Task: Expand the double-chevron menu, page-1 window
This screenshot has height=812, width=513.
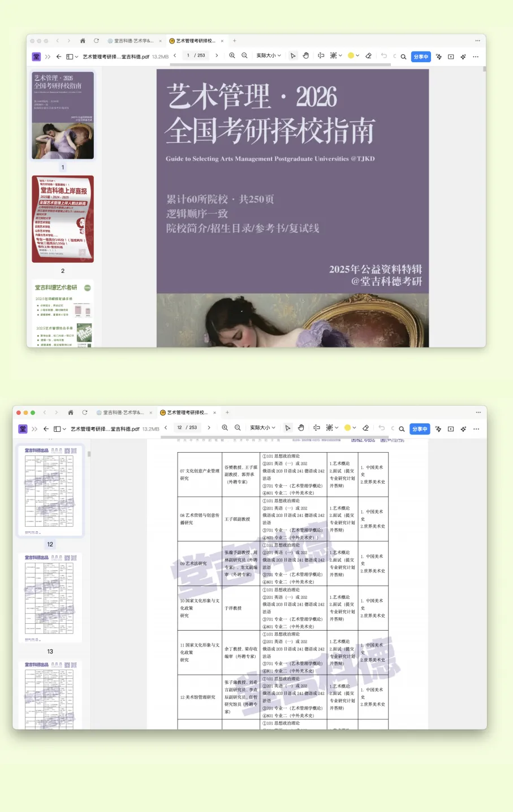Action: click(x=48, y=57)
